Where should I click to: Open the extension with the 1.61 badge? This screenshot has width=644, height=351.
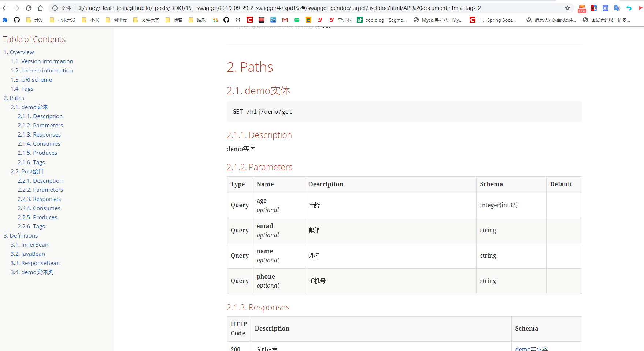582,9
